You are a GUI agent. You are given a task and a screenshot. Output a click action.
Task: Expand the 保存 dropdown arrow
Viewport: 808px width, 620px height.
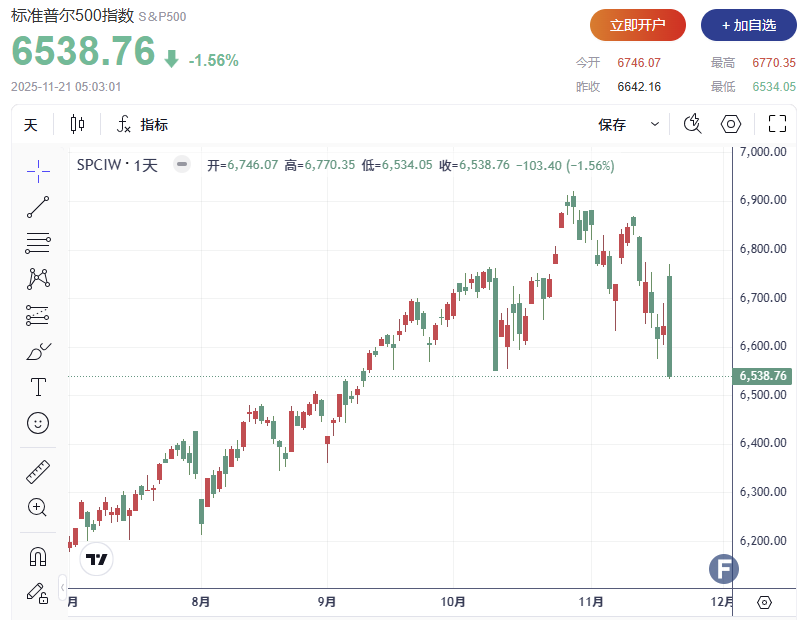(x=655, y=124)
